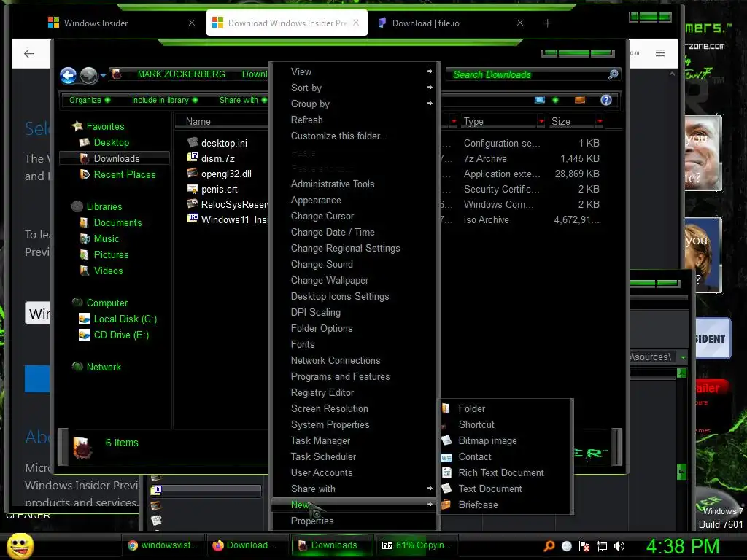Open the recent locations dropdown arrow beside navigation buttons

pos(103,75)
